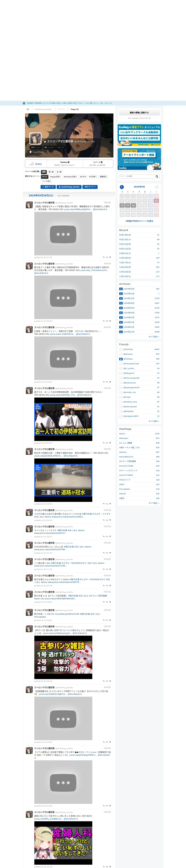Screen dimensions: 186x868
Task: Select the 古→新 sort order option
Action: coord(59,172)
